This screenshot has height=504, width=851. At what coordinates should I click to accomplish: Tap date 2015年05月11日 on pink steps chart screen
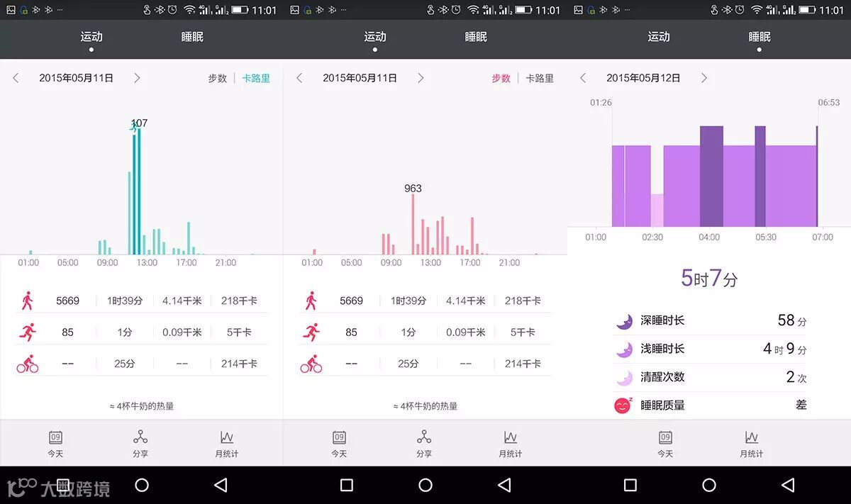click(360, 78)
